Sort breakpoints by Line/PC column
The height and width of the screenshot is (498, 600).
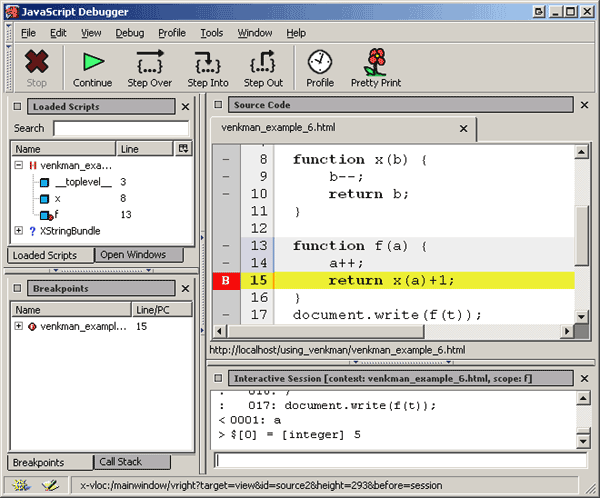pyautogui.click(x=161, y=310)
